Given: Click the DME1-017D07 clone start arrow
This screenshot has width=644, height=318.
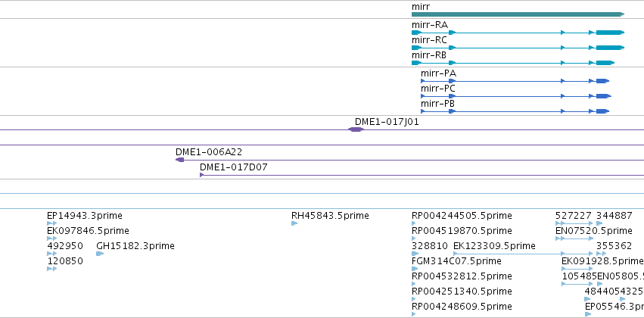Looking at the screenshot, I should pyautogui.click(x=201, y=175).
